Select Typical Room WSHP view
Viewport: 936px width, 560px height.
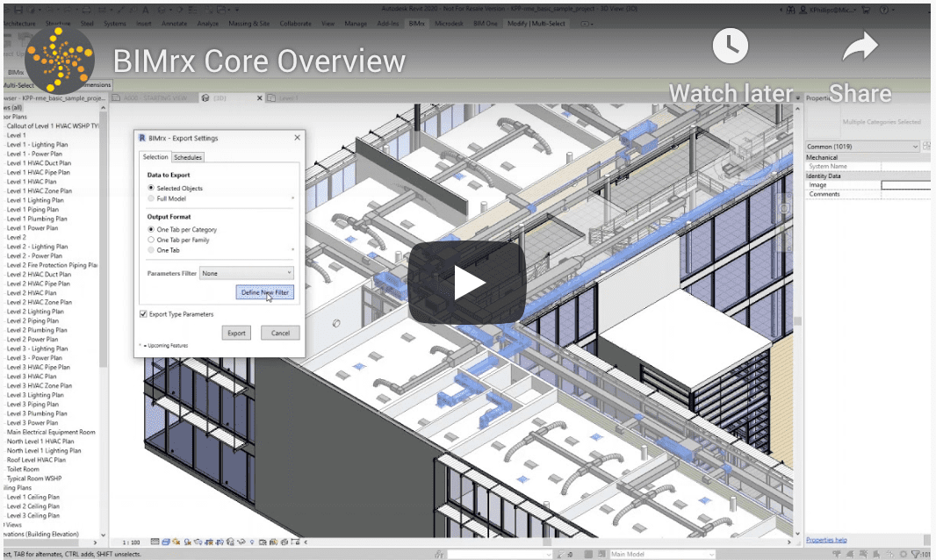pyautogui.click(x=34, y=478)
